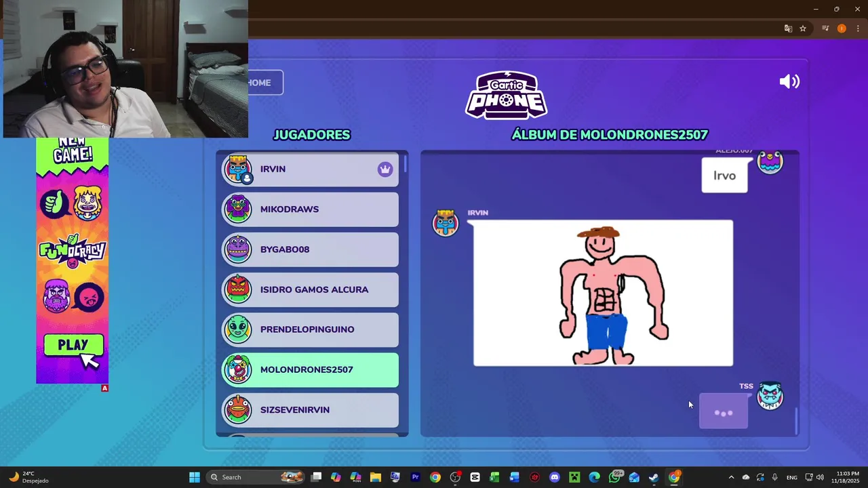The image size is (868, 488).
Task: Open WhatsApp from taskbar
Action: point(615,477)
